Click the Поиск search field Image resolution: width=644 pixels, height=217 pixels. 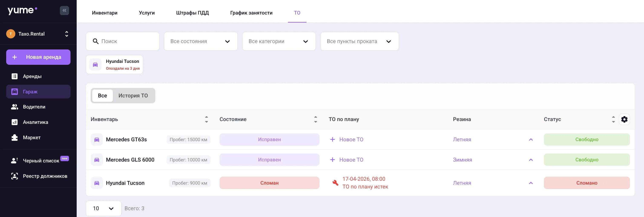[x=122, y=41]
